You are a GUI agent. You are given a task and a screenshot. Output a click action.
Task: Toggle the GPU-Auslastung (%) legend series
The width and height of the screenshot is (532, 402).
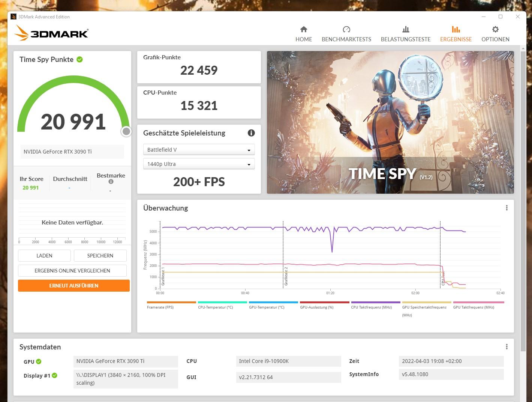coord(324,305)
